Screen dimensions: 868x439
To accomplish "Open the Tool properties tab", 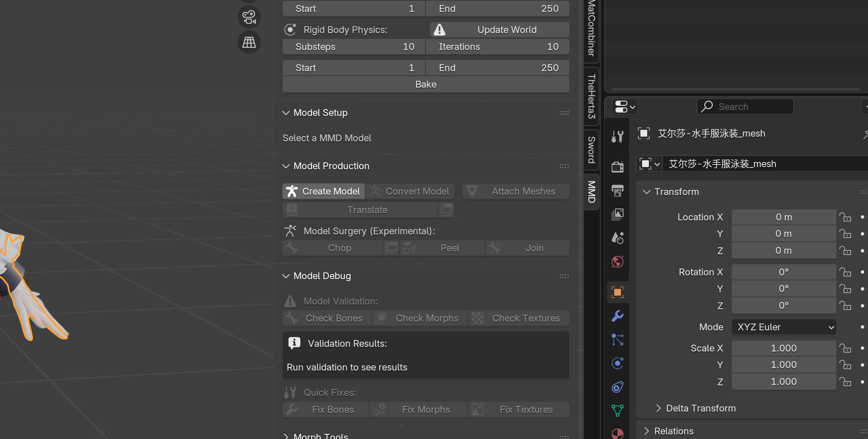I will pyautogui.click(x=618, y=136).
